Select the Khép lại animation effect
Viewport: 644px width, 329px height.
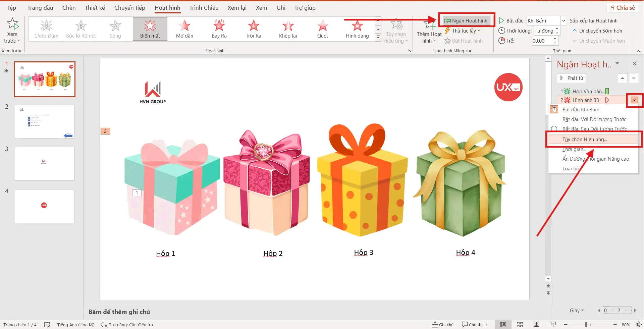[288, 29]
